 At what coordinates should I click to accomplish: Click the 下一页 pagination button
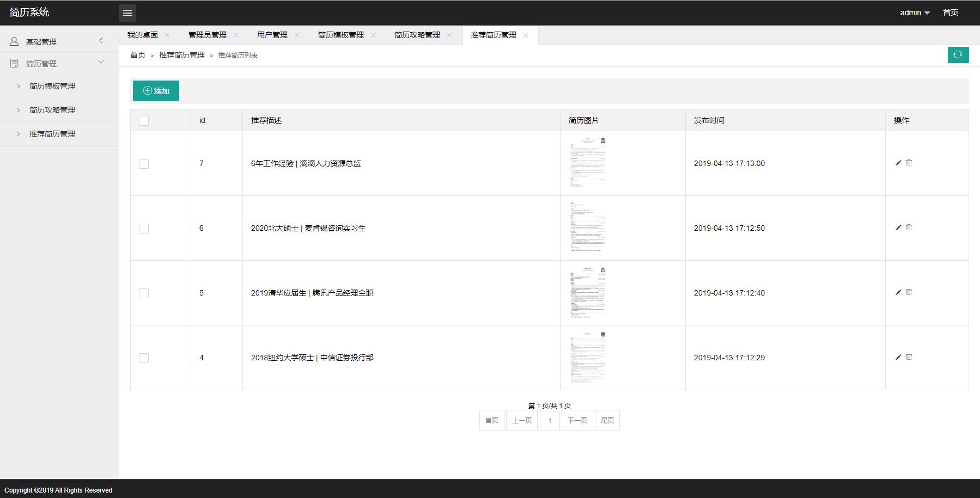point(577,420)
